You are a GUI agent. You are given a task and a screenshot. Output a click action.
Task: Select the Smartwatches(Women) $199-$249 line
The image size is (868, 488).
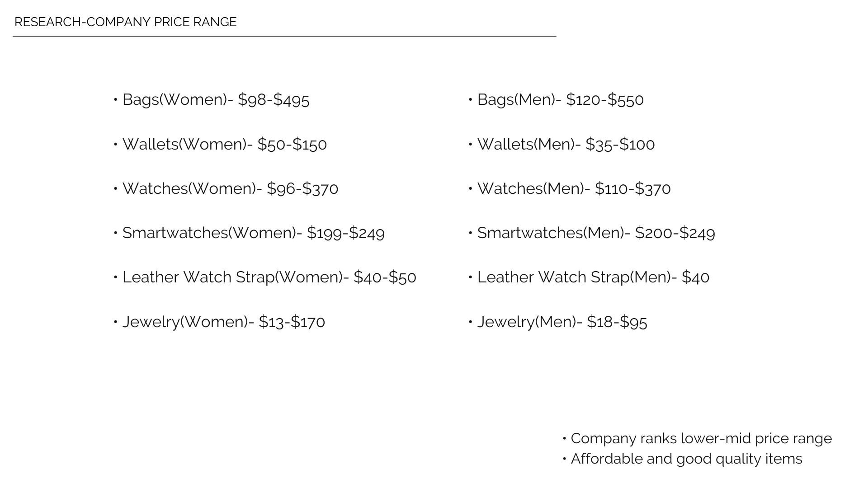[x=249, y=233]
